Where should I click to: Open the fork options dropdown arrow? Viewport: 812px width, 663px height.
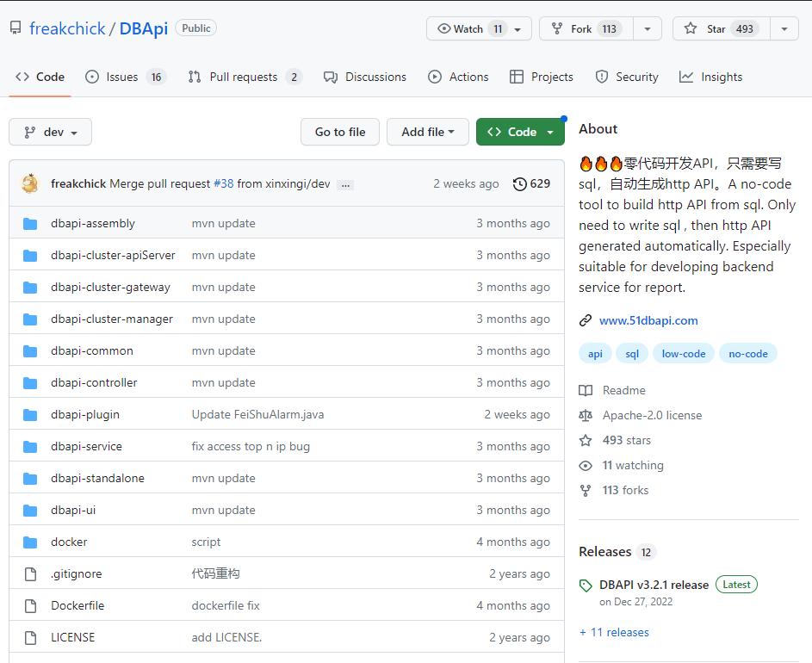coord(647,28)
